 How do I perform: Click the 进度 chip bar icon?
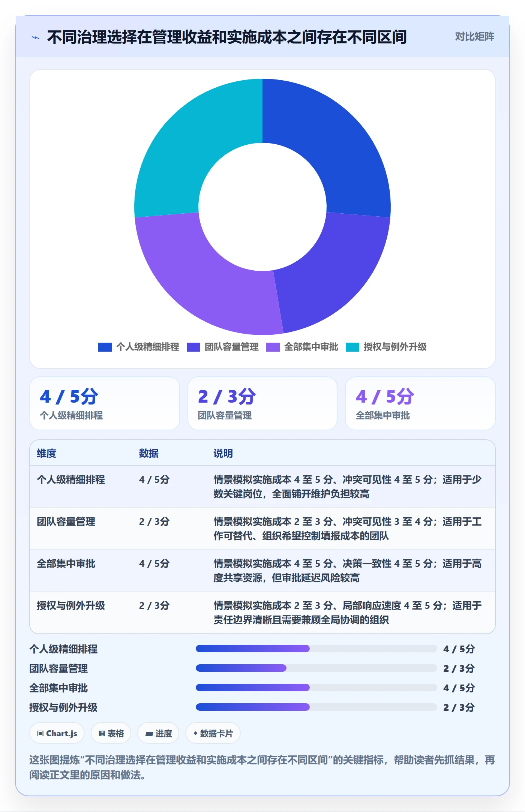click(149, 734)
